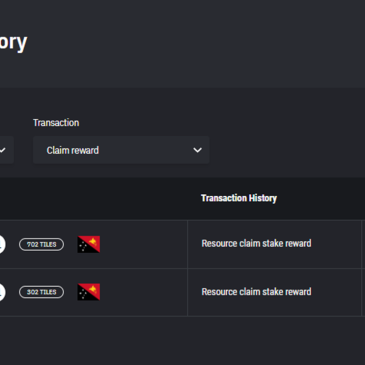This screenshot has height=365, width=365.
Task: Click the Transaction filter label
Action: click(x=56, y=123)
